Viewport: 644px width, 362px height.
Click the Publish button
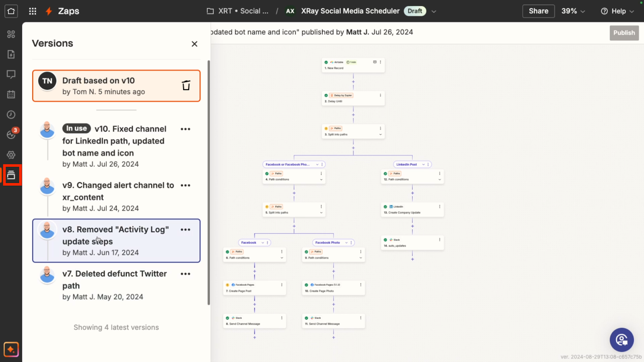624,33
